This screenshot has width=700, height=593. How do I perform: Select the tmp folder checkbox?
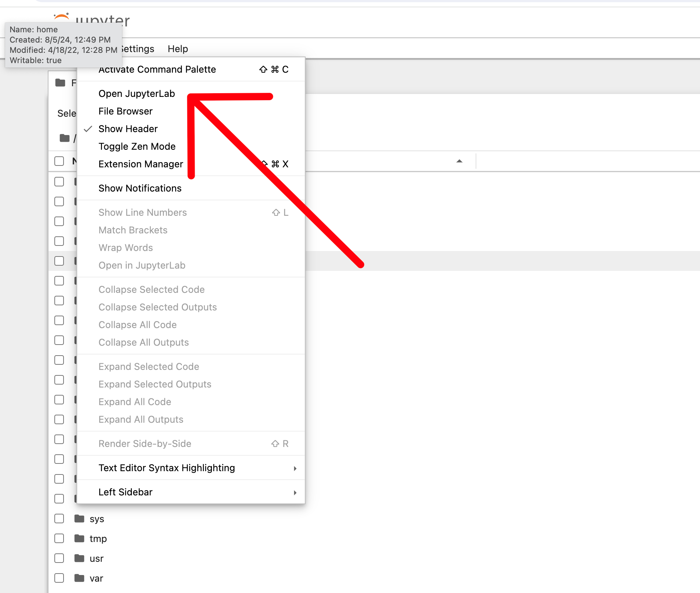click(x=59, y=538)
